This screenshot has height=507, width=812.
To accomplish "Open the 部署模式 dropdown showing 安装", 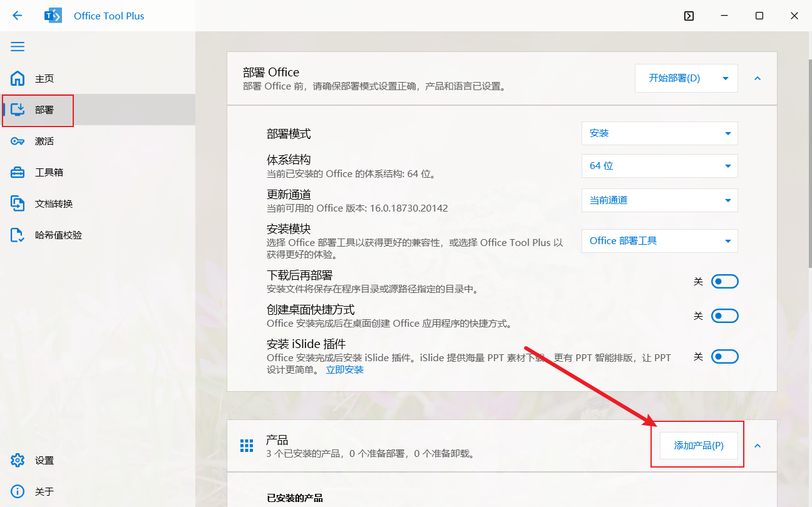I will coord(660,133).
